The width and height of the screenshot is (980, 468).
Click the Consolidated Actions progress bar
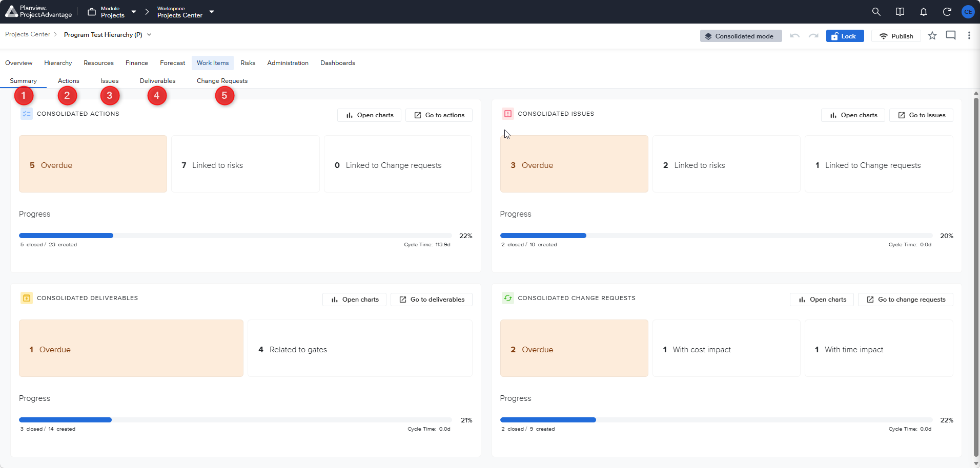pos(235,236)
